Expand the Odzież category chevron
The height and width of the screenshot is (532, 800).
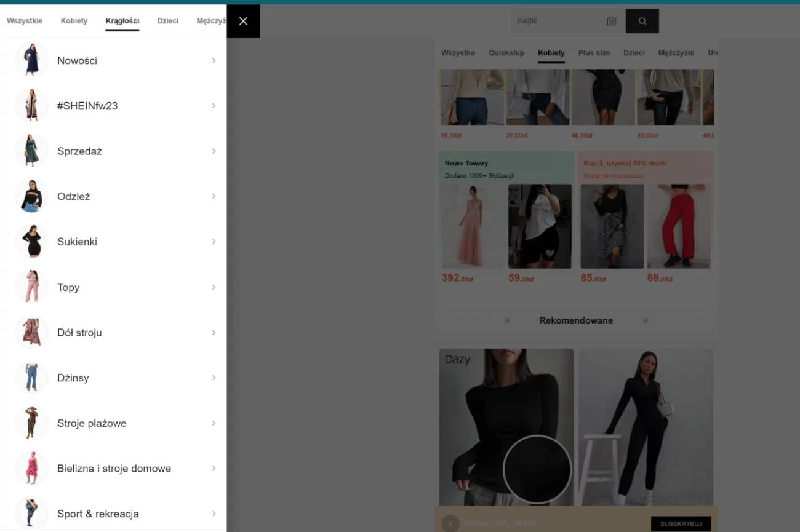click(x=214, y=196)
